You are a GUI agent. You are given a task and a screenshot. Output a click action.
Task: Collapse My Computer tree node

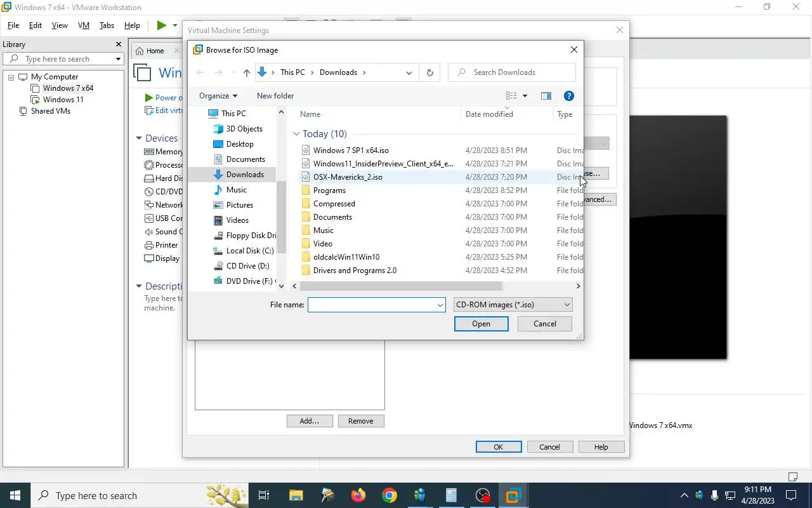[11, 77]
